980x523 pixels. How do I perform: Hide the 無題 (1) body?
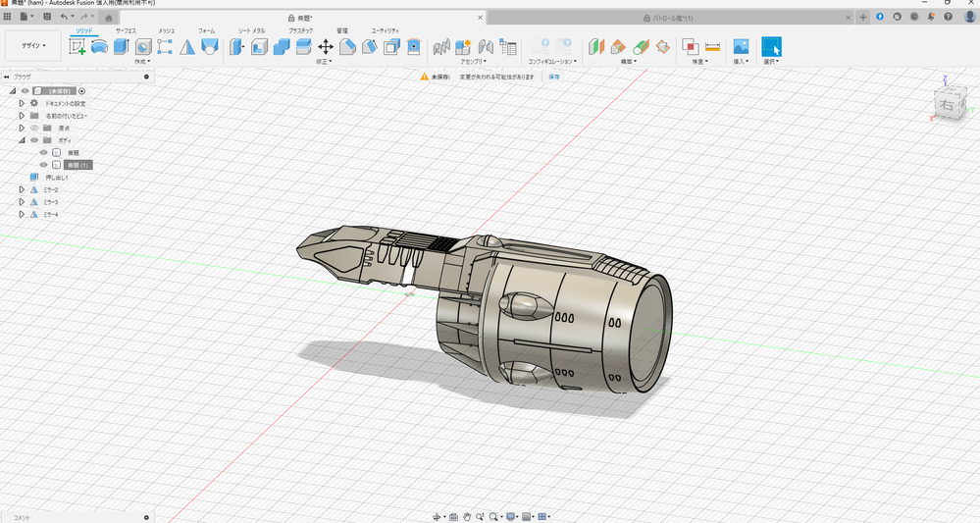[x=43, y=165]
